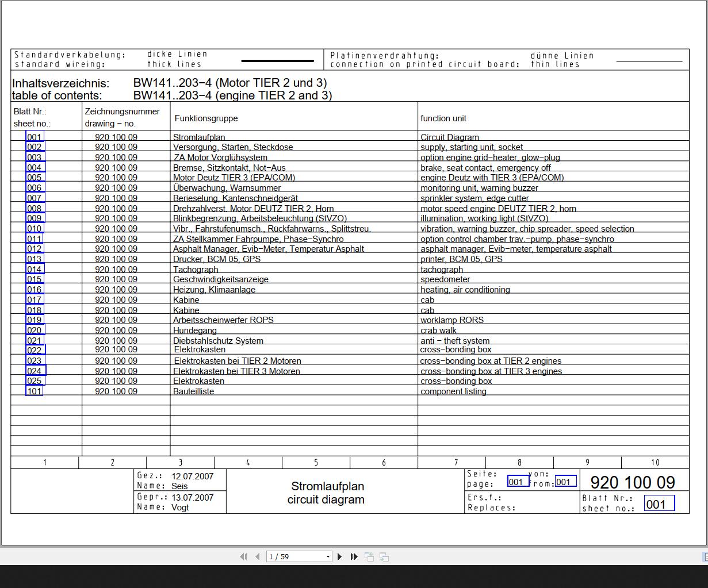Select text 'component listing'
The image size is (708, 588).
coord(453,391)
